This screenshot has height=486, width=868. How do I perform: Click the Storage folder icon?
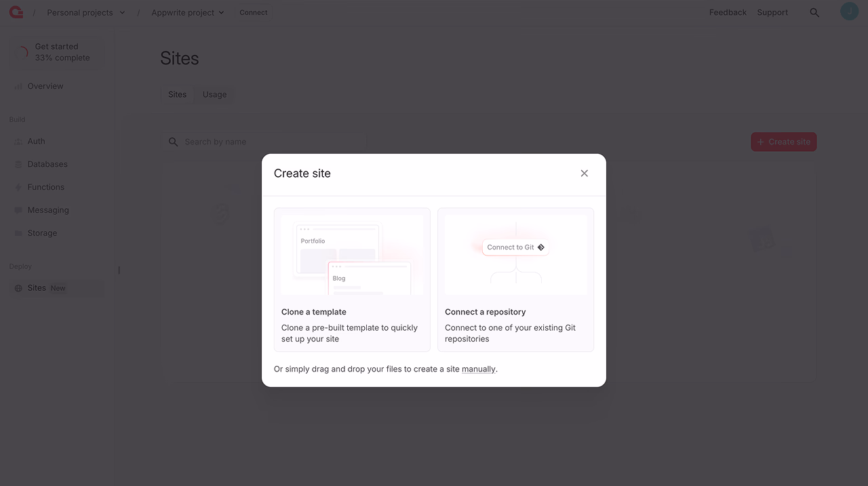(18, 234)
